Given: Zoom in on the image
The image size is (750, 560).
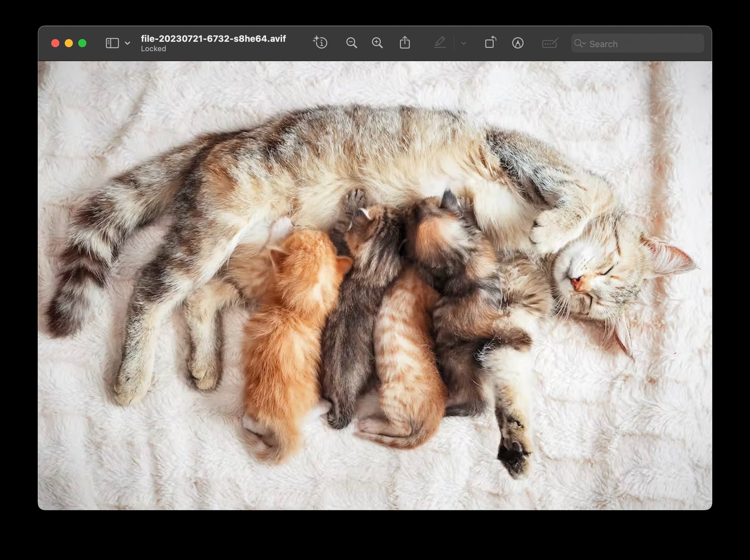Looking at the screenshot, I should pyautogui.click(x=377, y=43).
